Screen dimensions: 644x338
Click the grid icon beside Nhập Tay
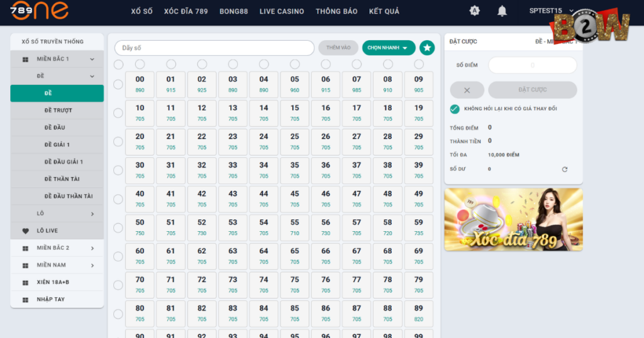click(25, 300)
